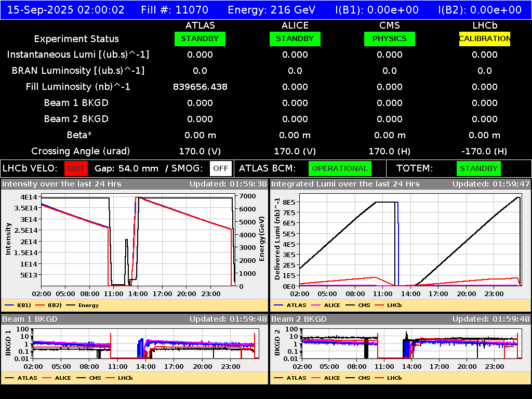Click CMS legend entry in Beam 2 BKGD chart
The height and width of the screenshot is (399, 532).
click(358, 378)
